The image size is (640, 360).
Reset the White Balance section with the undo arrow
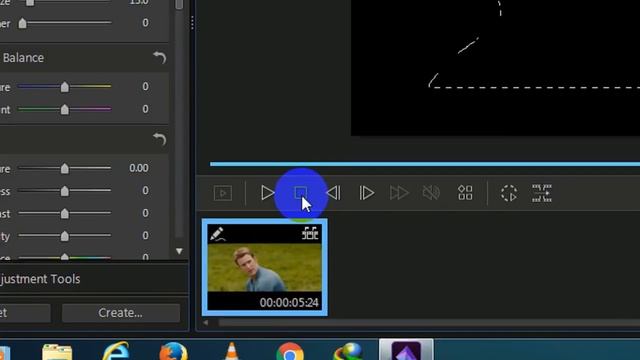point(159,58)
